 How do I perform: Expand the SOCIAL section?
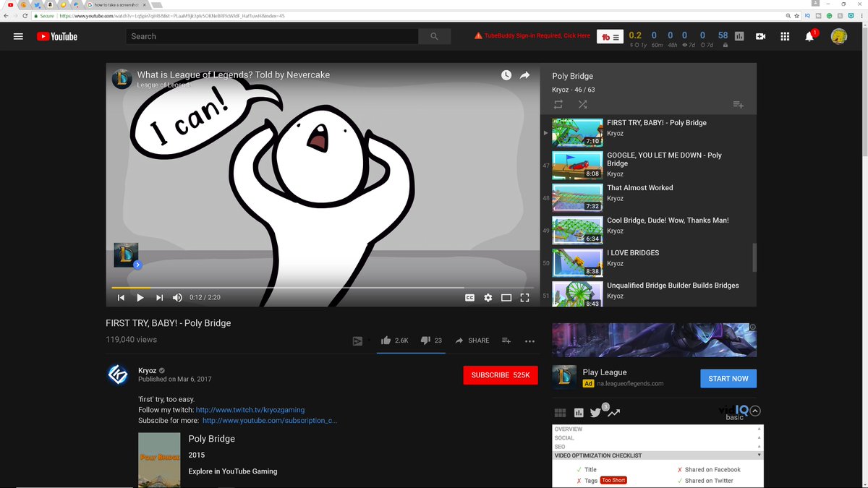click(658, 438)
